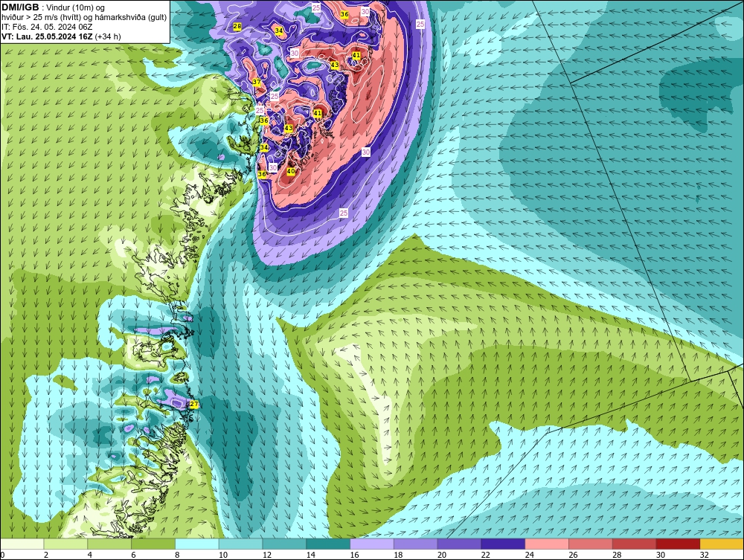The image size is (744, 560).
Task: Click legend scale value 30
Action: 661,555
